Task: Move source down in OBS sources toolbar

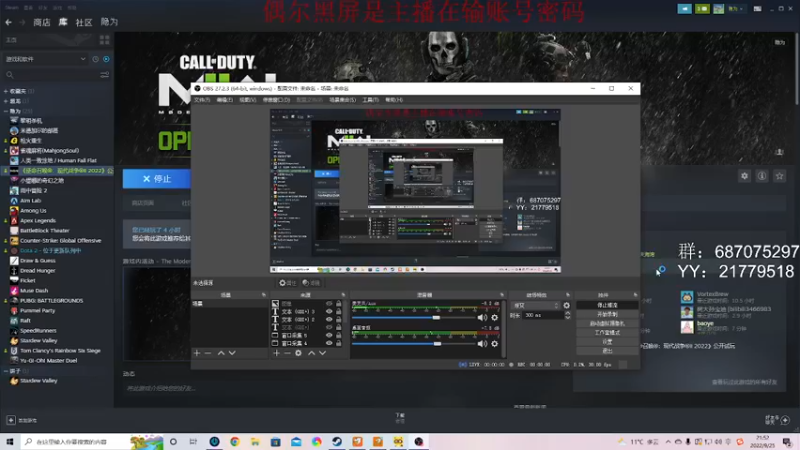Action: [322, 353]
